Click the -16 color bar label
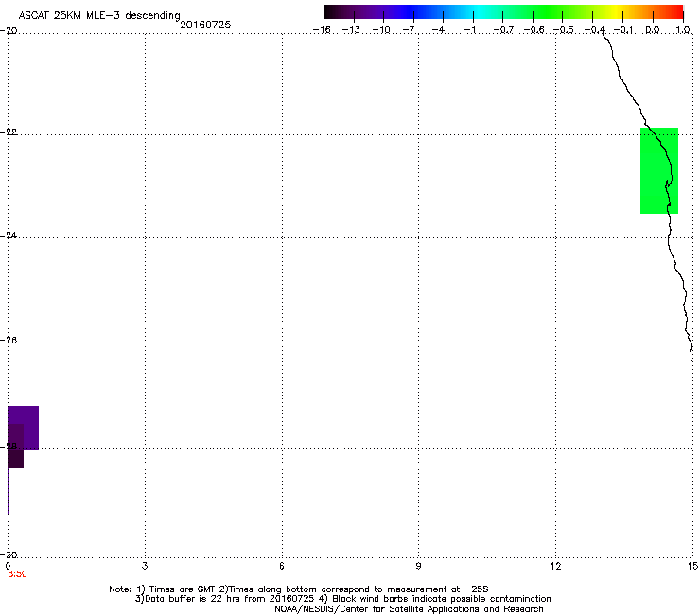This screenshot has width=700, height=615. pyautogui.click(x=322, y=30)
